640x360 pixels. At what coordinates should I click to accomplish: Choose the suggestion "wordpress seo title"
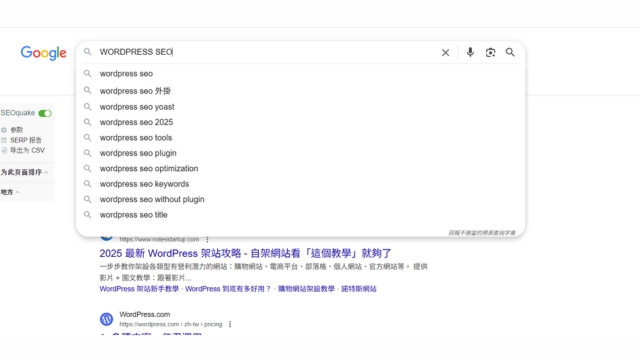point(300,215)
